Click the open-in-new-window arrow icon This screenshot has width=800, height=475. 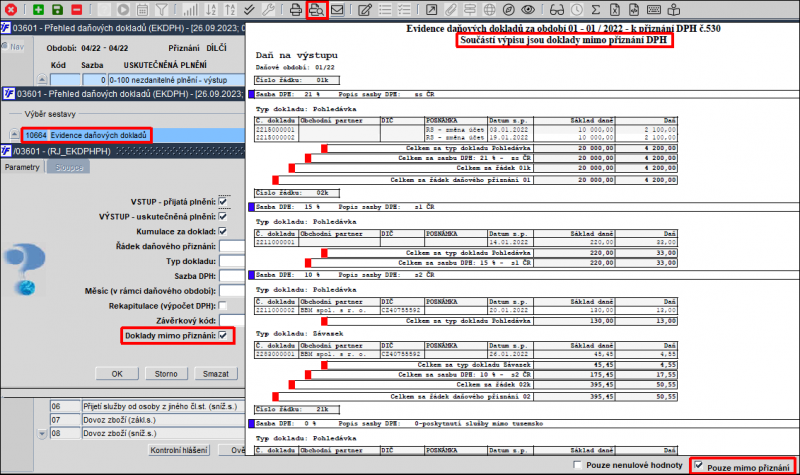pos(431,9)
